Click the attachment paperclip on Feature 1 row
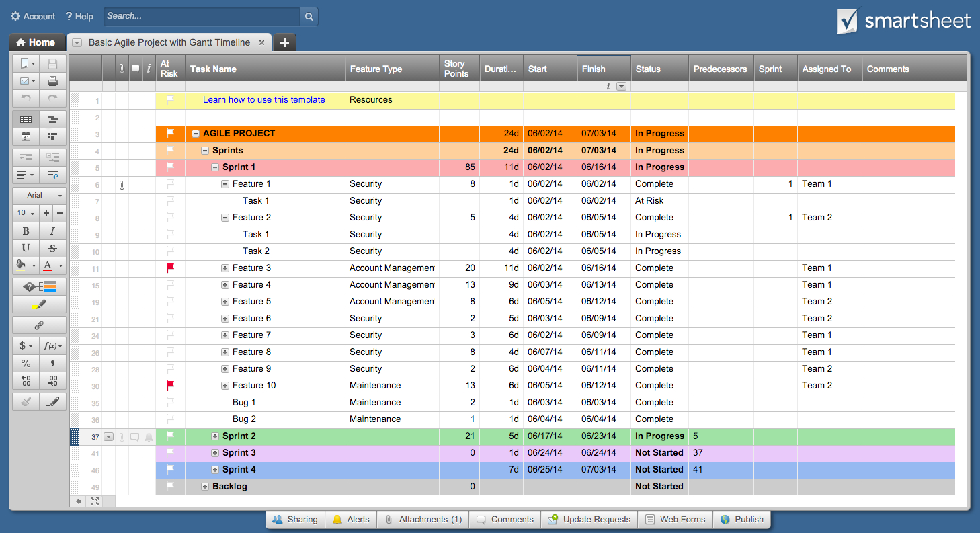 (122, 183)
